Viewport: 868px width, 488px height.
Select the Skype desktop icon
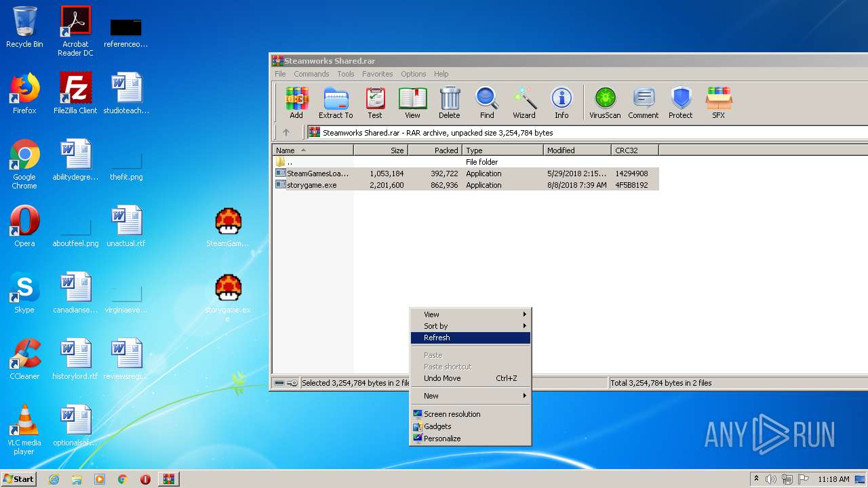(x=24, y=293)
